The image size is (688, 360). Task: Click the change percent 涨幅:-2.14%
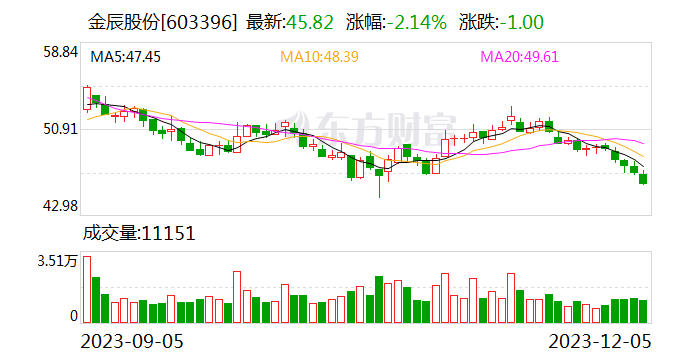click(396, 22)
